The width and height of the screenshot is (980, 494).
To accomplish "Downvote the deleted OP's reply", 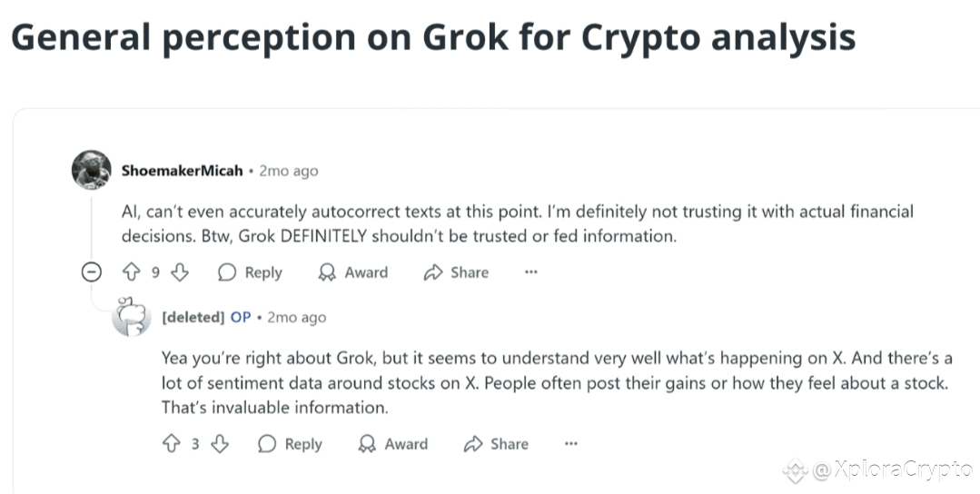I will (220, 443).
